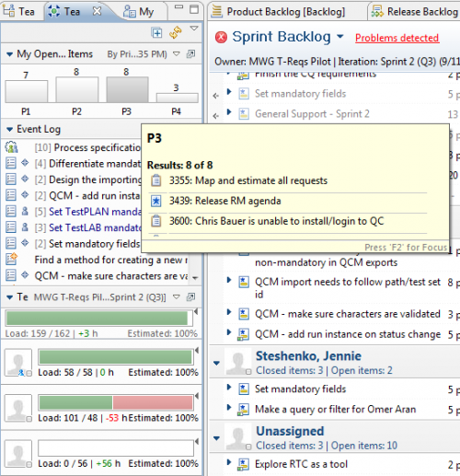Collapse the My Open Items section

tap(9, 54)
